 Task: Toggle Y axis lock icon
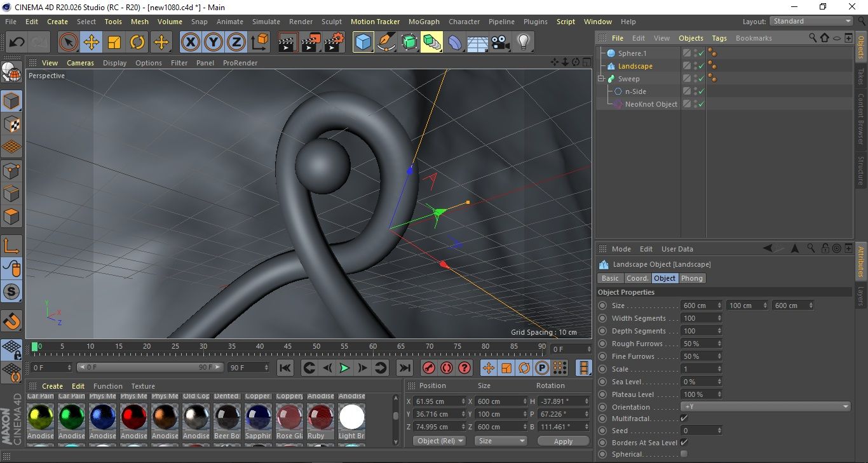click(214, 43)
